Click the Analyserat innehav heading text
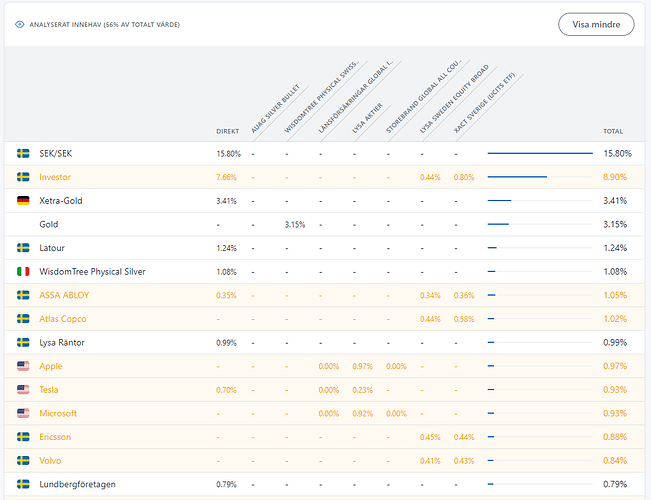This screenshot has width=651, height=500. (105, 25)
